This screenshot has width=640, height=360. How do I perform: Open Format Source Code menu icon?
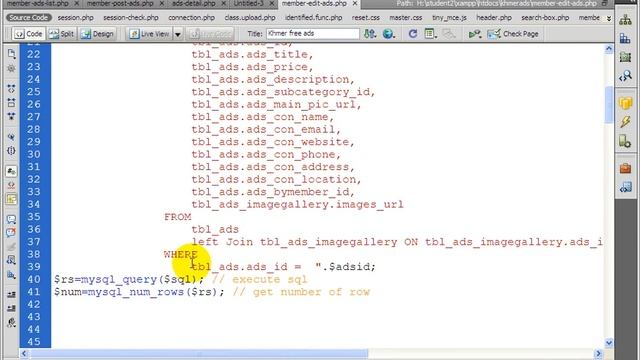coord(11,322)
